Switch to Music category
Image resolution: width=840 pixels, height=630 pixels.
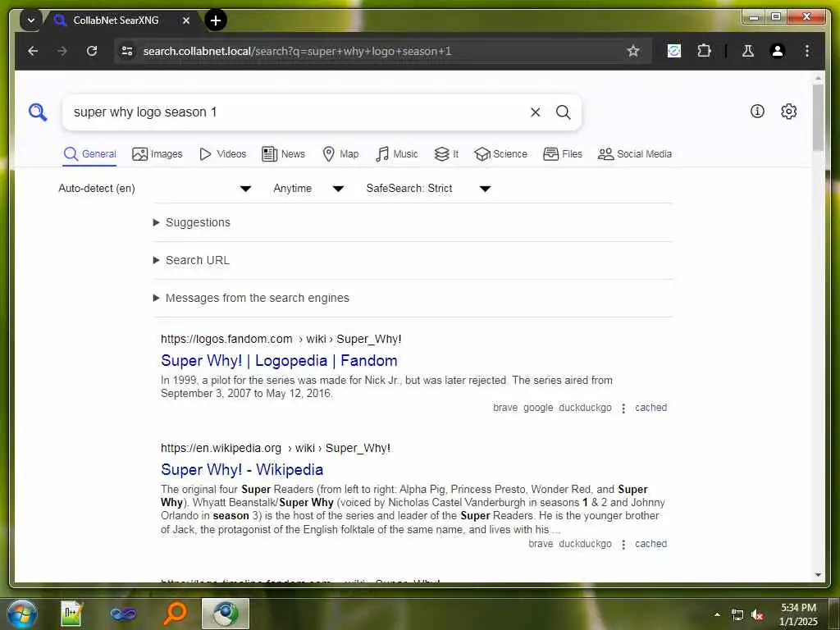(396, 154)
